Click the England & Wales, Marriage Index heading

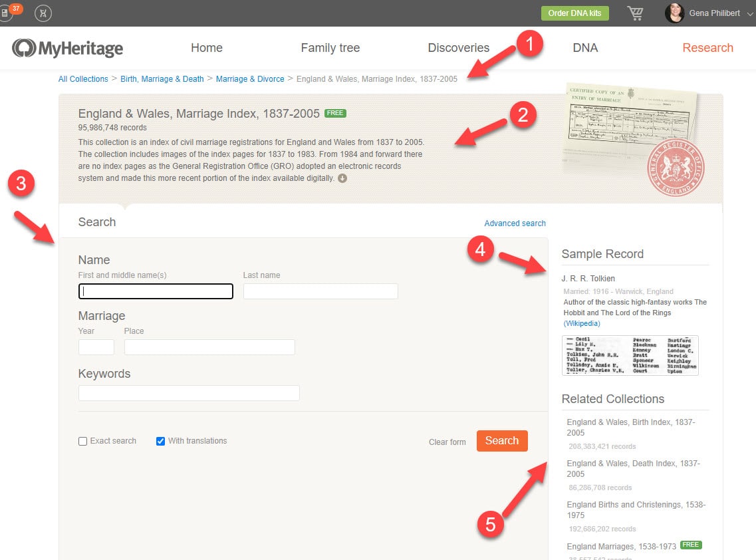pyautogui.click(x=199, y=113)
